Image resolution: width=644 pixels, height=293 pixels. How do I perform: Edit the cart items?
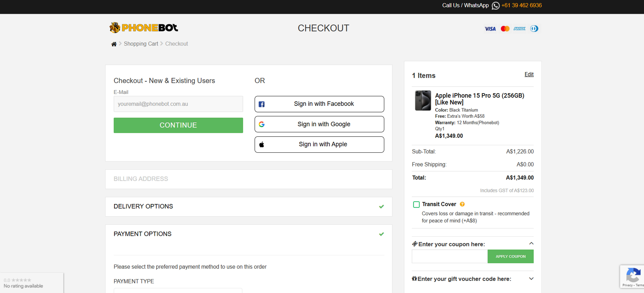click(x=529, y=74)
